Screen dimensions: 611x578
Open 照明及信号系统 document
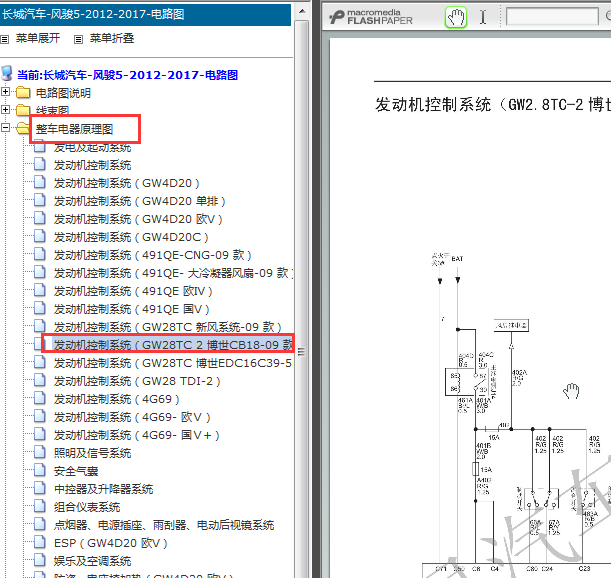[x=93, y=453]
